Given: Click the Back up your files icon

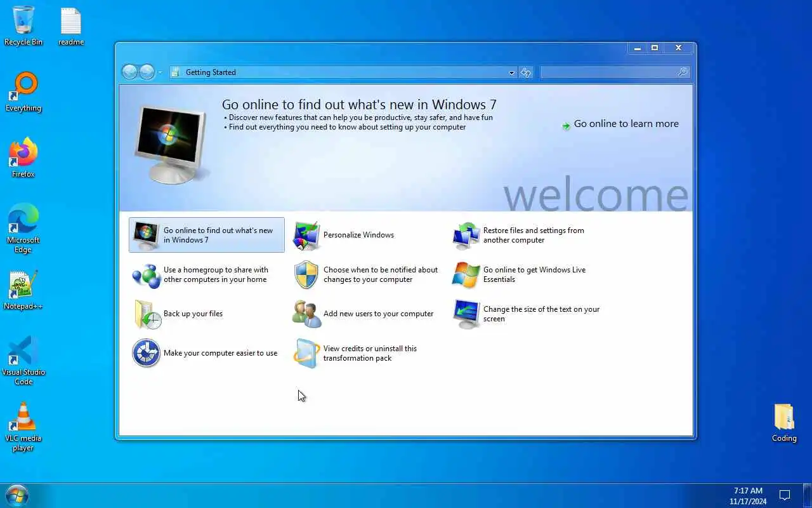Looking at the screenshot, I should tap(147, 314).
